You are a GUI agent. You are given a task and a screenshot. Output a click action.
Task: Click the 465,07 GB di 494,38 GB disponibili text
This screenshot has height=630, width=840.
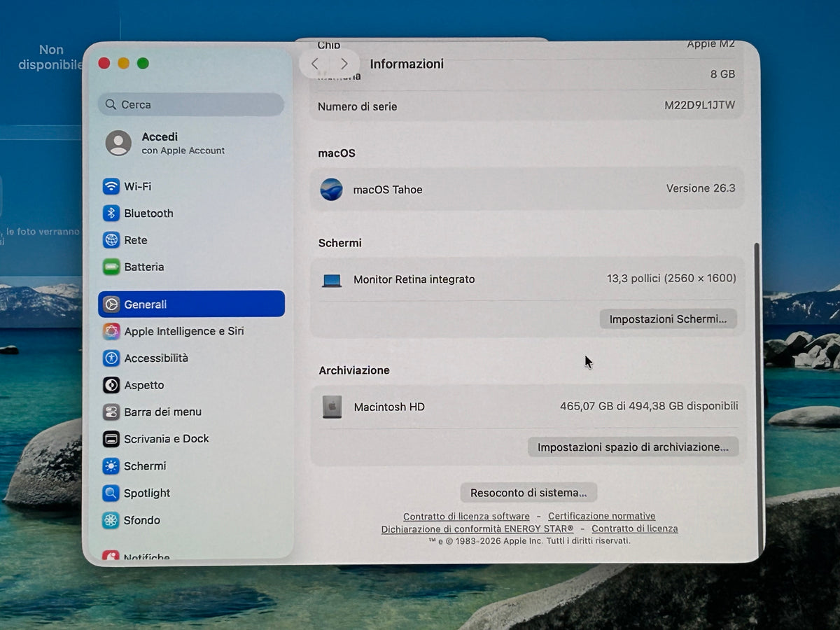point(649,406)
